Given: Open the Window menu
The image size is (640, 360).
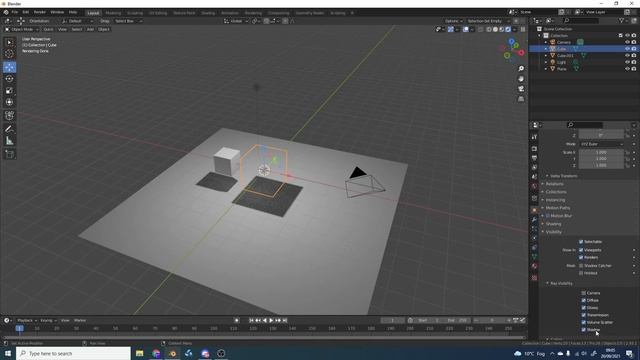Looking at the screenshot, I should [57, 12].
